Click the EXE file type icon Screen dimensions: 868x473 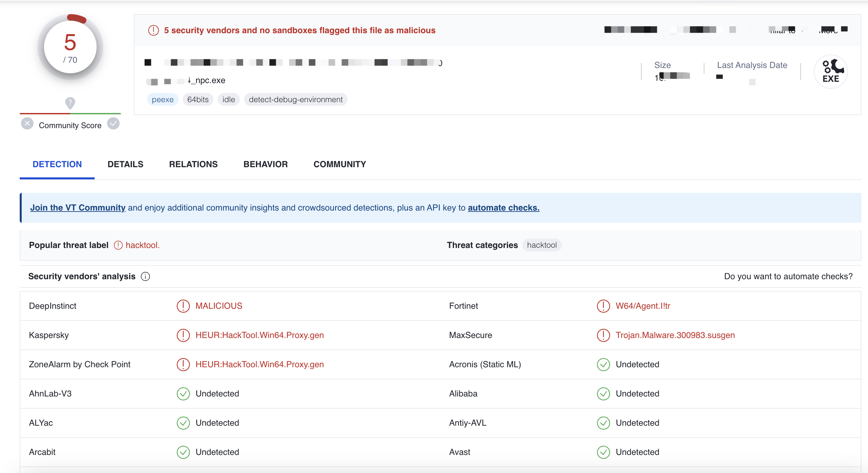coord(831,72)
